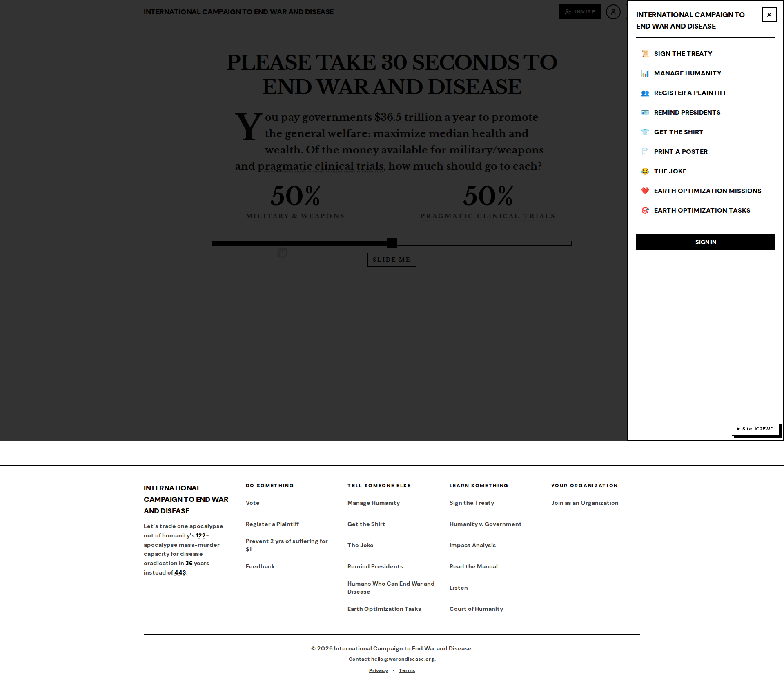784x690 pixels.
Task: Select Earth Optimization Missions menu entry
Action: [x=705, y=191]
